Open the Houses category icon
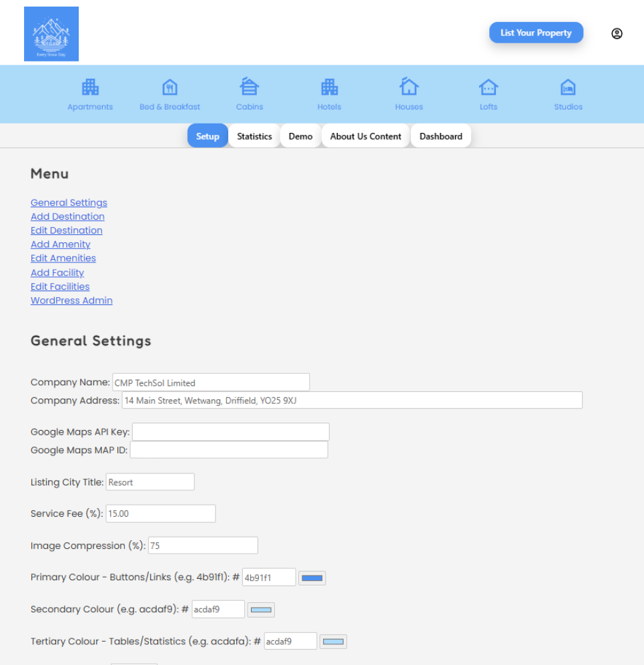This screenshot has height=665, width=644. (408, 87)
